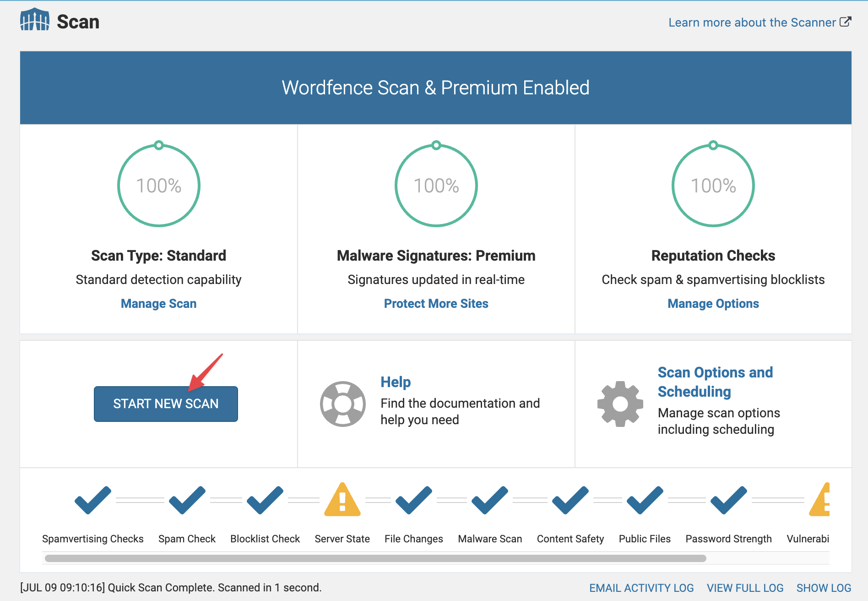Image resolution: width=868 pixels, height=601 pixels.
Task: Click the Wordfence fence logo icon
Action: pyautogui.click(x=35, y=20)
